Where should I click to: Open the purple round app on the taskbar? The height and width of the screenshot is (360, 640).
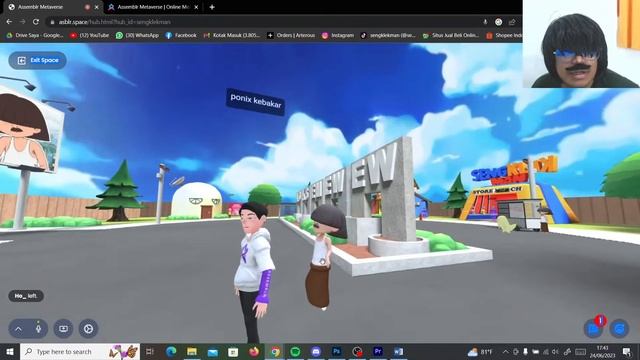coord(316,351)
